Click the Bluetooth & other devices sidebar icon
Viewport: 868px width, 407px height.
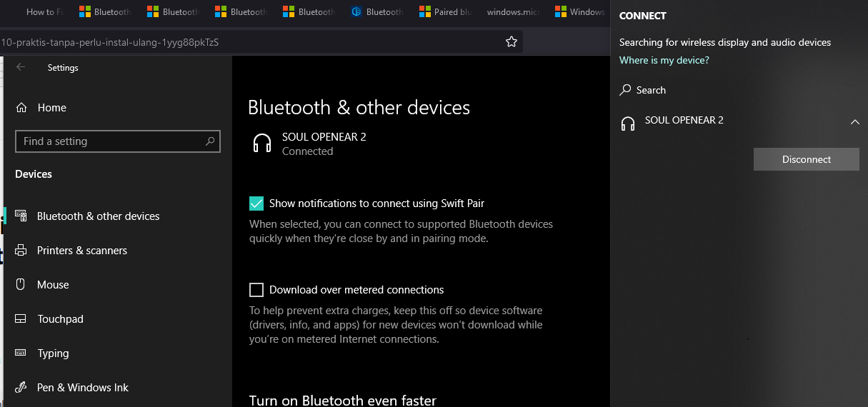21,216
